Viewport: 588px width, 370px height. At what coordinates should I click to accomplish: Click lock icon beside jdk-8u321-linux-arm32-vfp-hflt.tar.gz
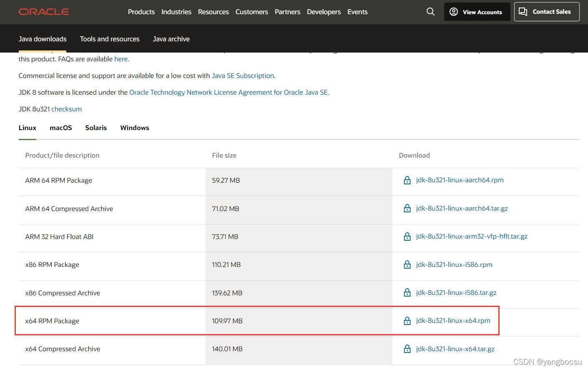pyautogui.click(x=407, y=237)
